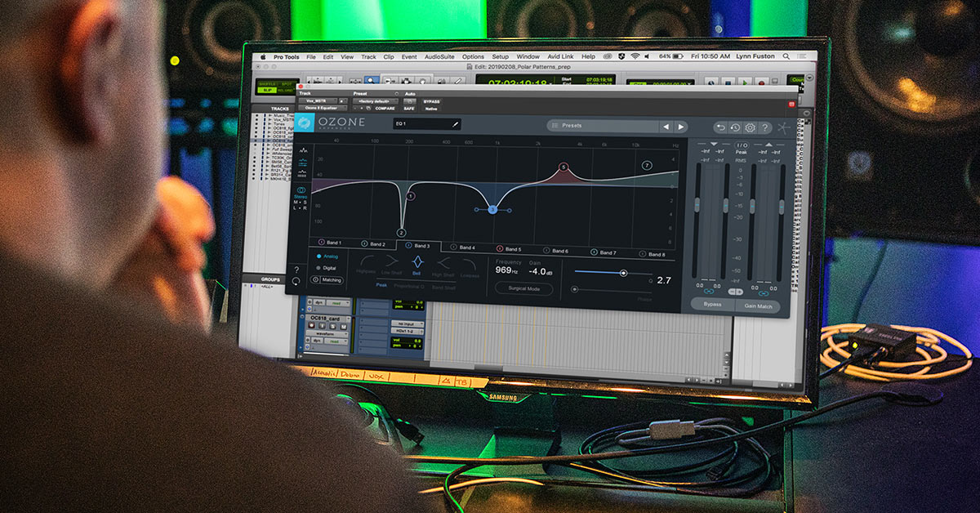Viewport: 980px width, 513px height.
Task: Toggle Band 5 power button
Action: [500, 248]
